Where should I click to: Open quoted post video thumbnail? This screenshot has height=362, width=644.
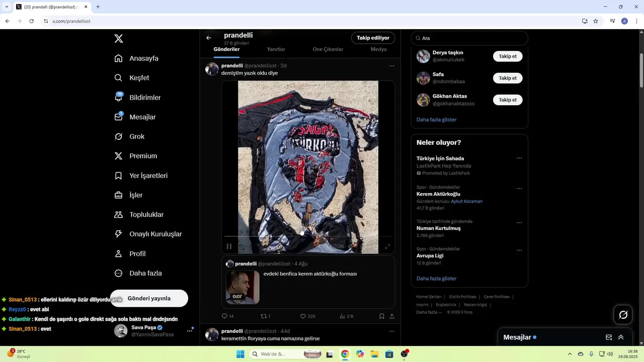coord(243,288)
